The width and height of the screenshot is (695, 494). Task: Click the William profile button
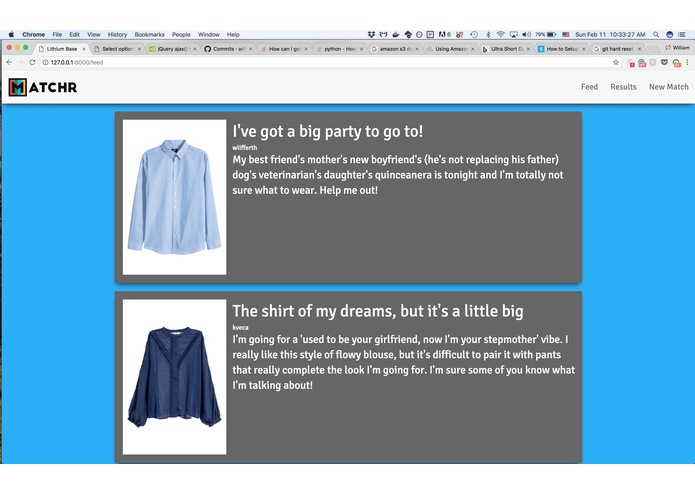click(x=677, y=47)
